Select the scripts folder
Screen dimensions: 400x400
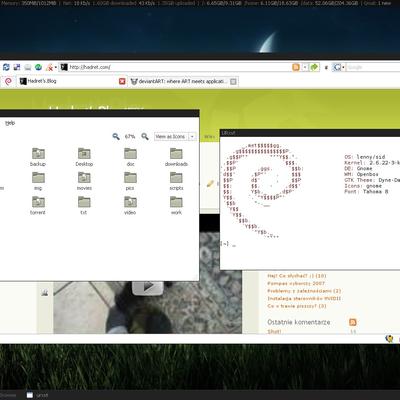point(176,181)
